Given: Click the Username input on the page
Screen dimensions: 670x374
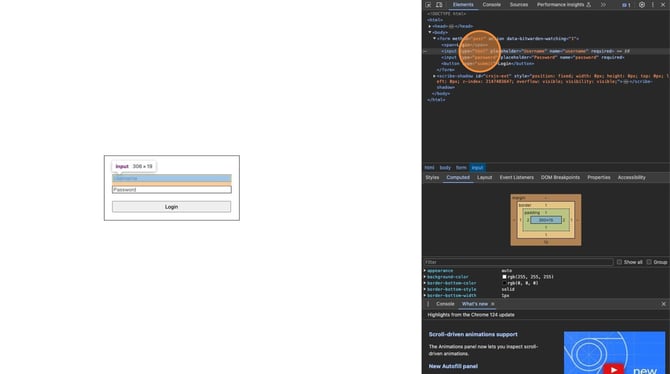Looking at the screenshot, I should pyautogui.click(x=172, y=178).
